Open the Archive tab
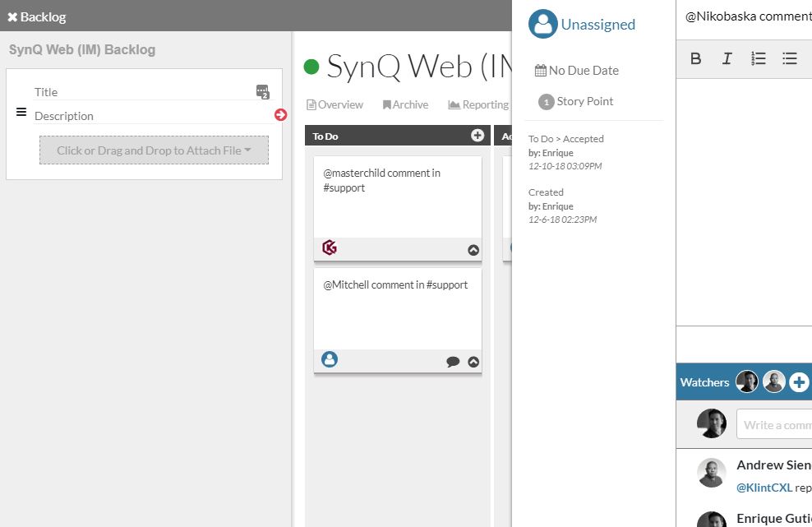The image size is (812, 527). tap(405, 104)
